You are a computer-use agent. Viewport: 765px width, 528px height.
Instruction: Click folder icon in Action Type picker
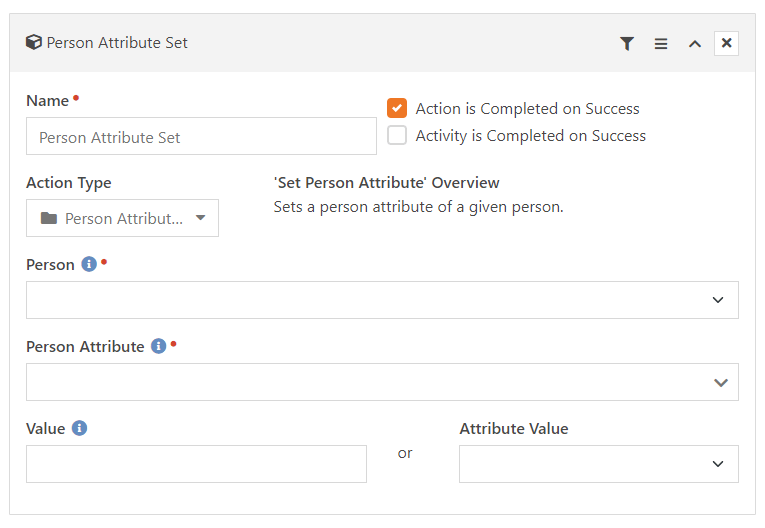point(49,218)
